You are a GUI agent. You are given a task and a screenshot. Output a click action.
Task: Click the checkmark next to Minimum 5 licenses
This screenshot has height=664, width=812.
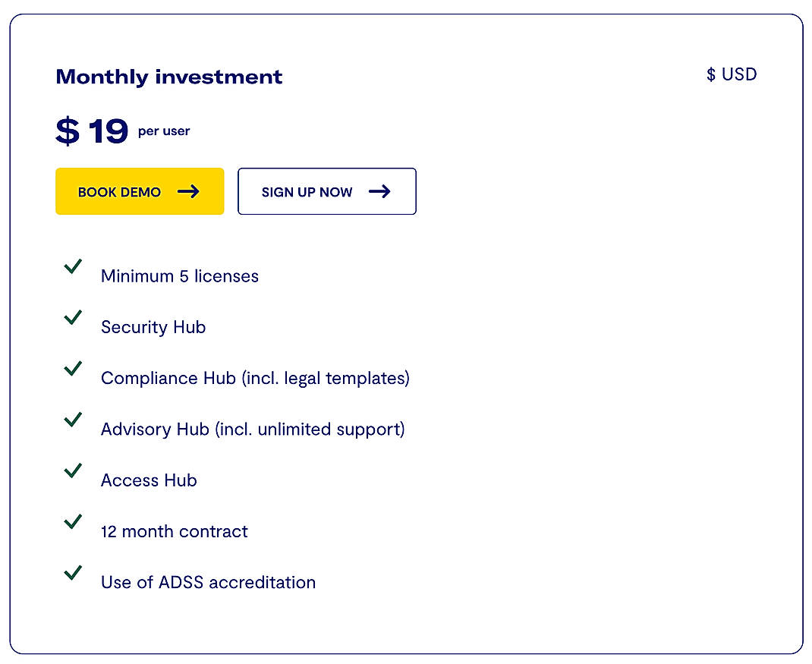pos(73,267)
